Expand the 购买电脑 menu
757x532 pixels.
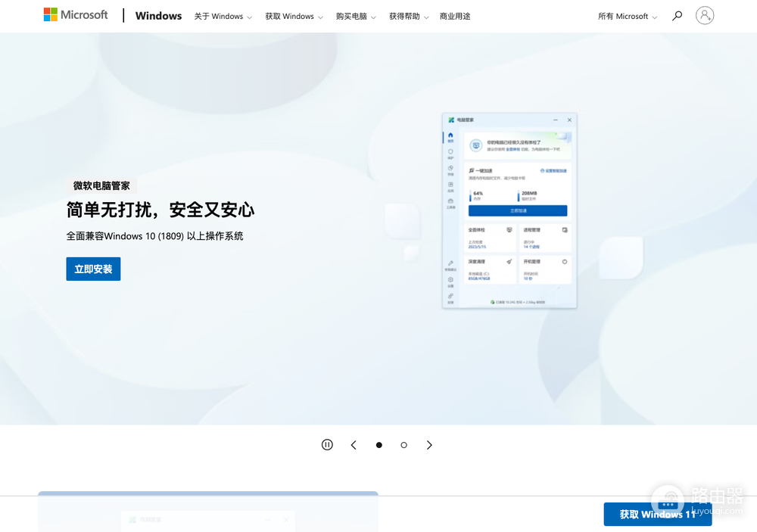[356, 17]
